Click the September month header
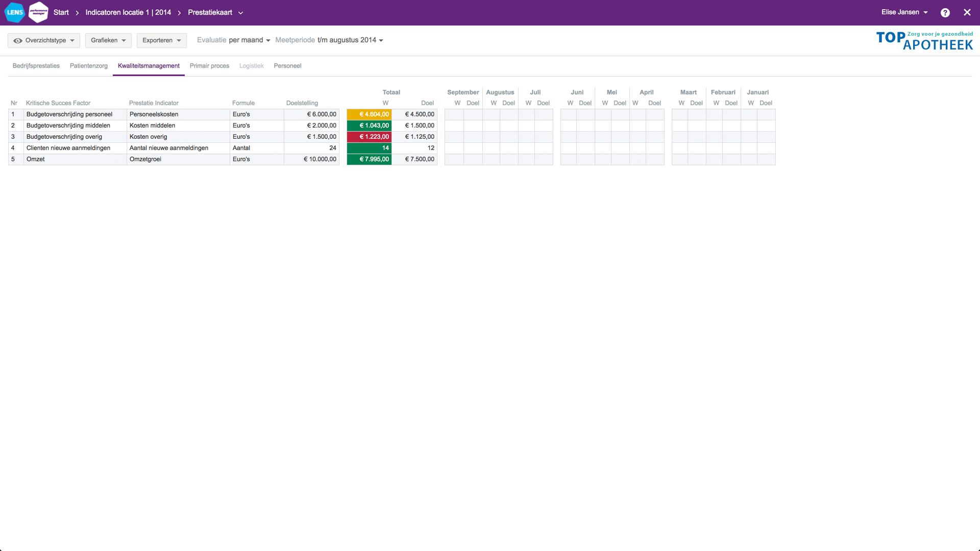980x551 pixels. point(463,92)
